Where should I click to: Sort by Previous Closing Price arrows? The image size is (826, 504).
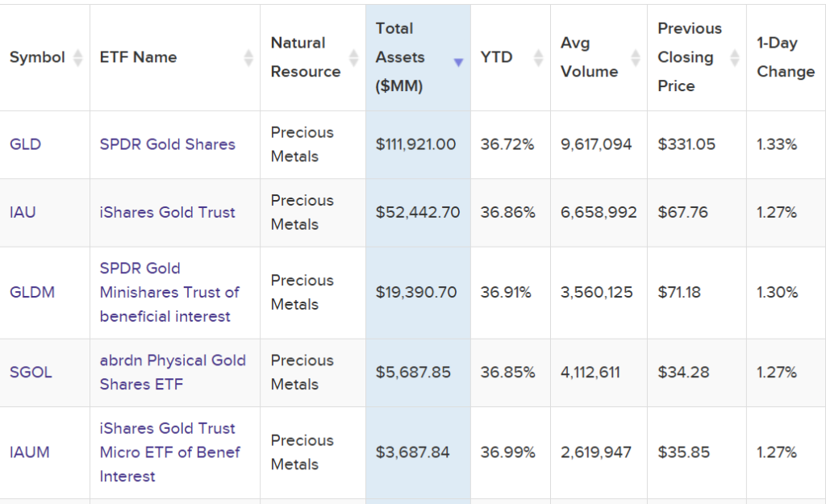[x=734, y=57]
